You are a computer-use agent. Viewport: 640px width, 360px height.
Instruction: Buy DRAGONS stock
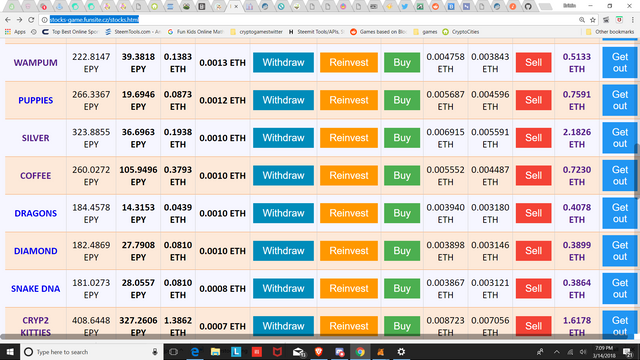coord(402,213)
